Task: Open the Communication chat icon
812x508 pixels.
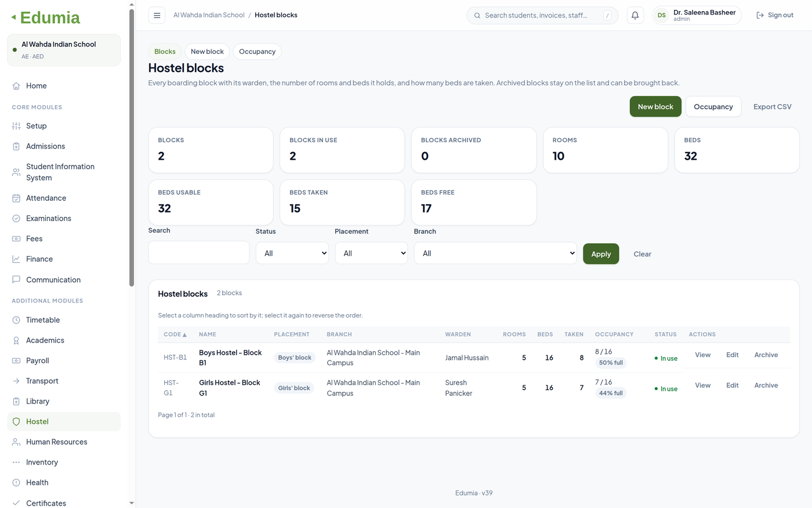Action: coord(16,279)
